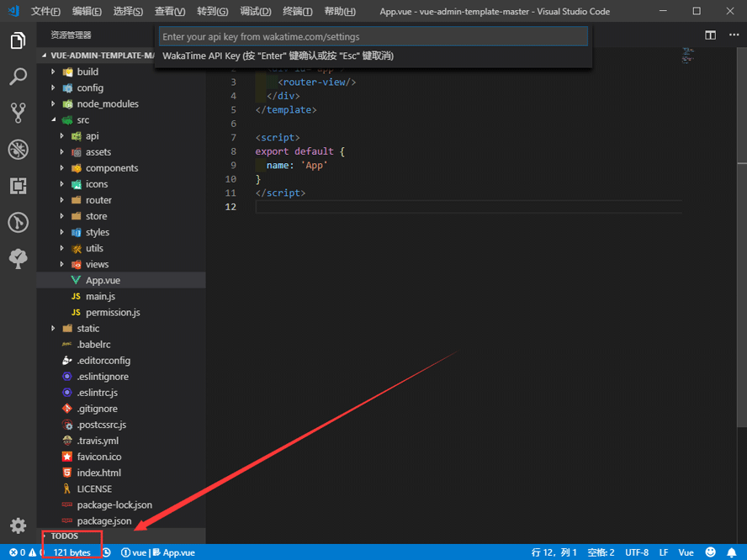
Task: Open the .babelrc file
Action: (x=121, y=344)
